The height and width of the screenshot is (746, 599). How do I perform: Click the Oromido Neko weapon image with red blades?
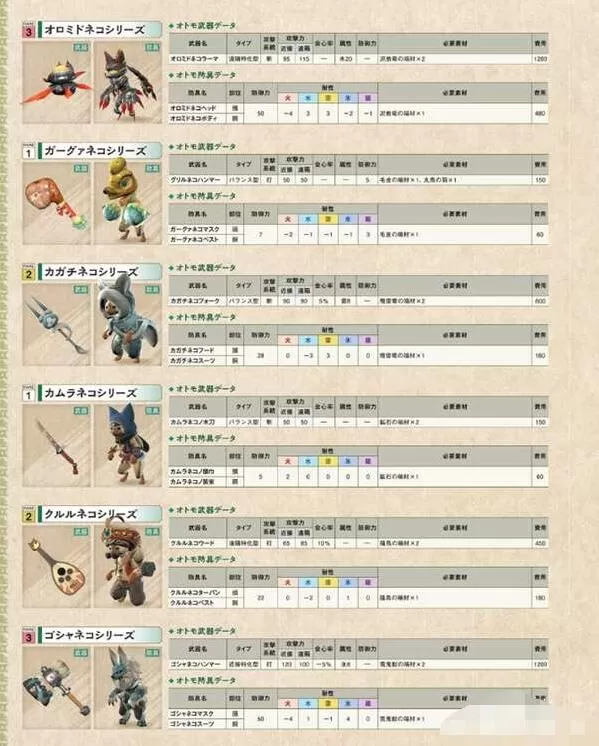pyautogui.click(x=56, y=82)
